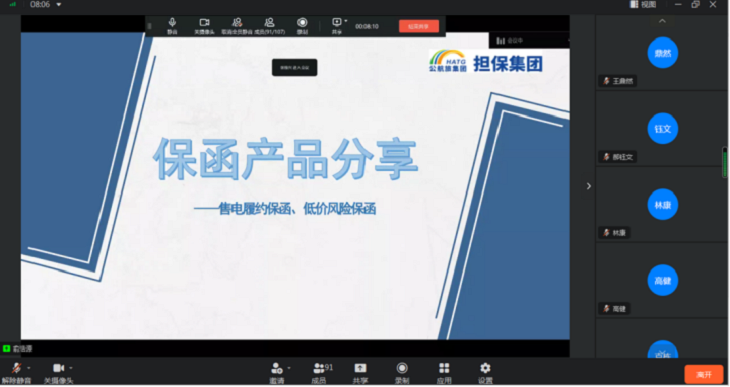The height and width of the screenshot is (387, 730).
Task: Open the time dropdown next to 08:06
Action: pyautogui.click(x=59, y=5)
